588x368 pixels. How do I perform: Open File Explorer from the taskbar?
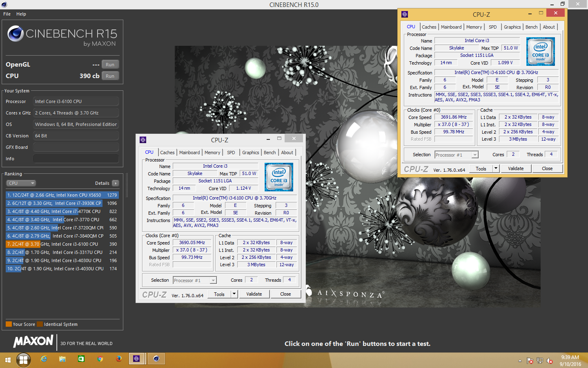click(62, 359)
